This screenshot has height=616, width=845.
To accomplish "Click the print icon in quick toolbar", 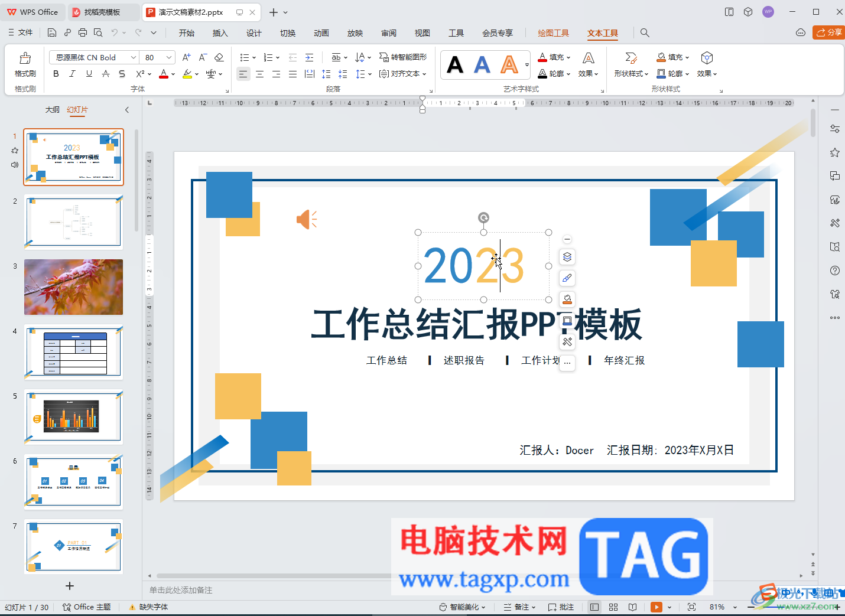I will 83,33.
